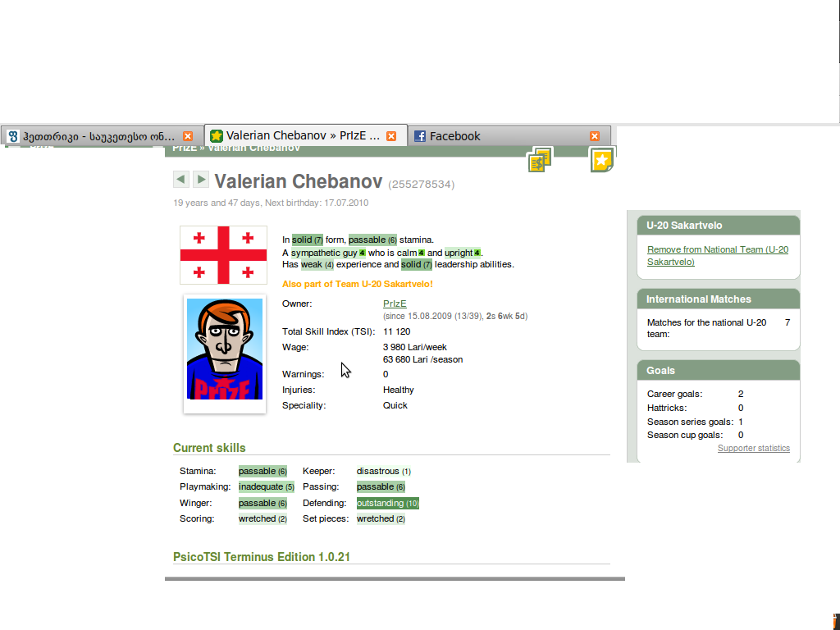The width and height of the screenshot is (840, 630).
Task: Click the Facebook tab favicon
Action: (x=420, y=136)
